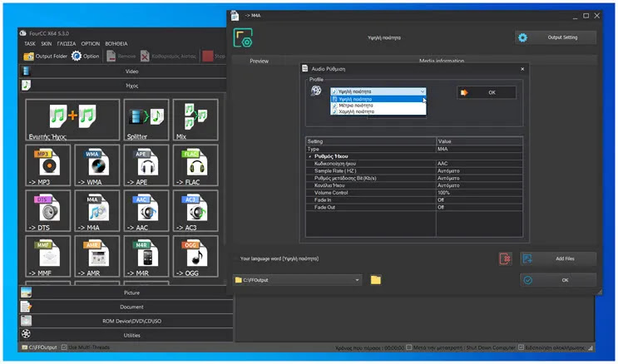Click the Add Files button
Screen dimensions: 618x364
tap(558, 258)
